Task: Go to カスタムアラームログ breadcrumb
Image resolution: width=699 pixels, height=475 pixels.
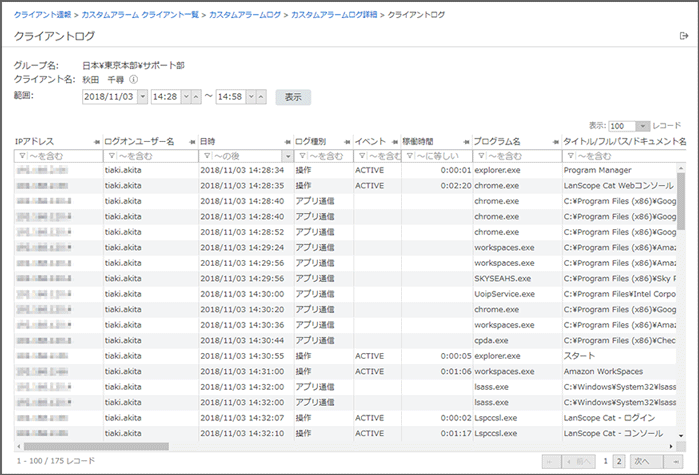Action: pyautogui.click(x=245, y=14)
